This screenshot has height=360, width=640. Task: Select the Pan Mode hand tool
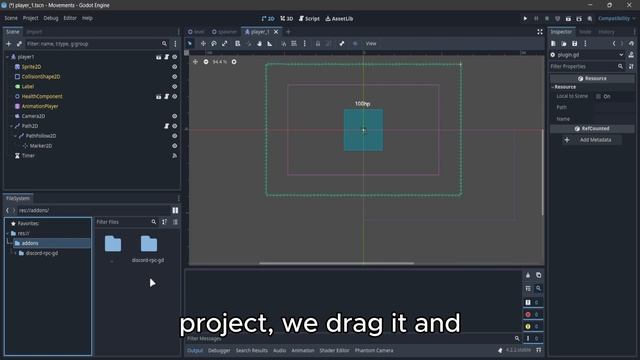(259, 44)
